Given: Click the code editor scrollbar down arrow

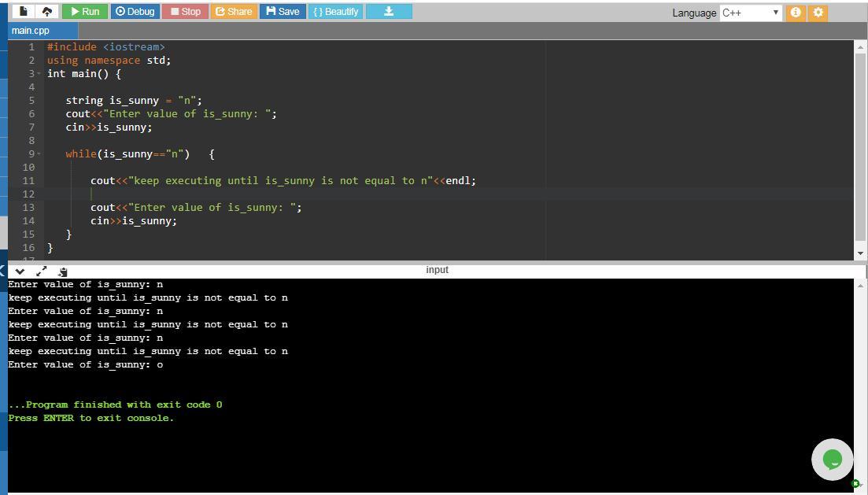Looking at the screenshot, I should click(860, 253).
